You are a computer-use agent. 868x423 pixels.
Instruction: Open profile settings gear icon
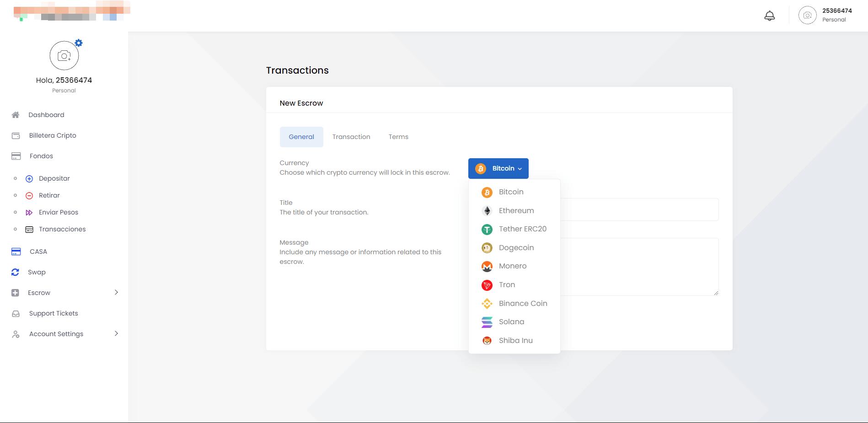click(x=79, y=43)
